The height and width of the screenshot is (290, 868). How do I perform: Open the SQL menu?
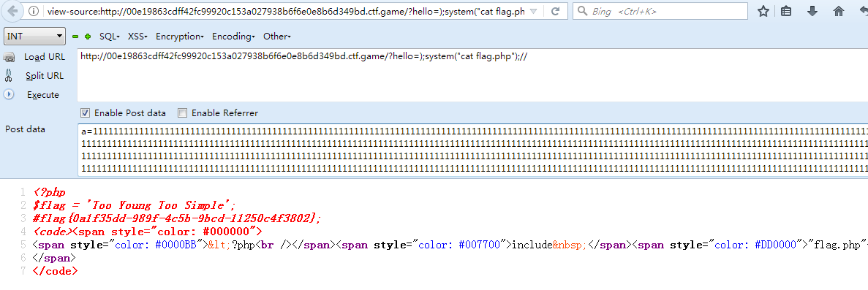(x=109, y=37)
